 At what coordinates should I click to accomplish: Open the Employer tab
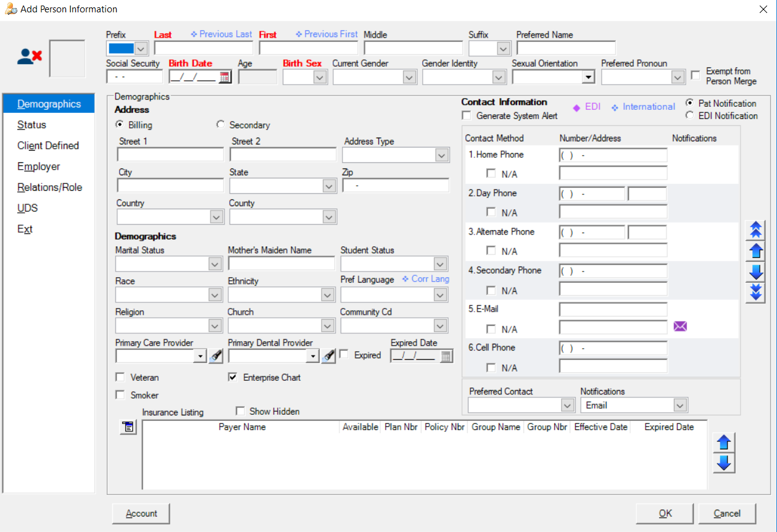39,167
